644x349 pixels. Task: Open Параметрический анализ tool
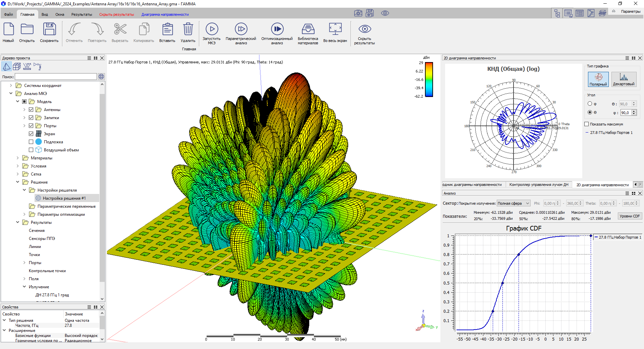tap(241, 30)
